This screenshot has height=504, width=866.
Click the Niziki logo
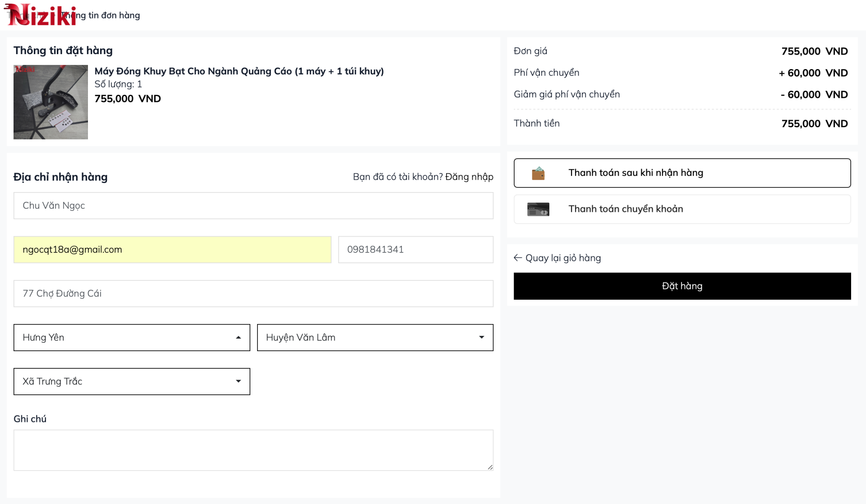click(x=41, y=15)
